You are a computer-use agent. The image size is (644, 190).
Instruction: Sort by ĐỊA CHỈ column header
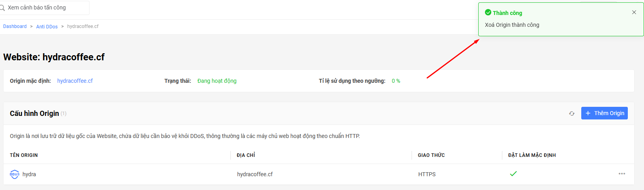pyautogui.click(x=246, y=155)
